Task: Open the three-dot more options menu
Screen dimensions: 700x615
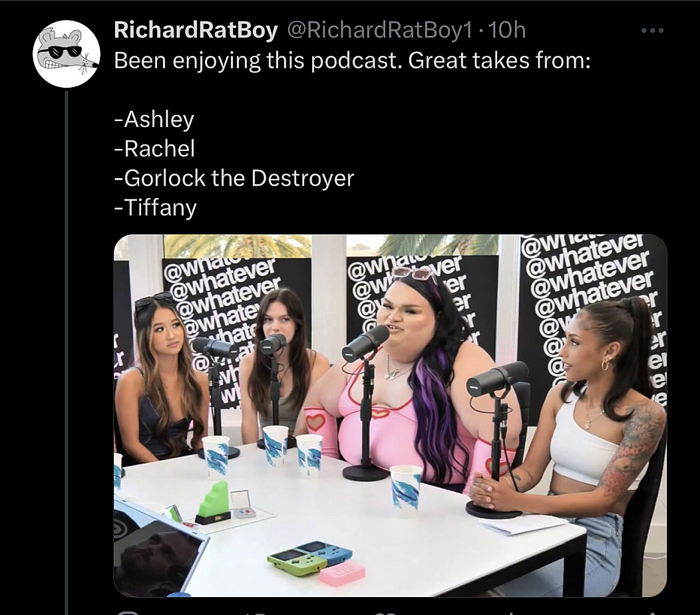Action: (652, 31)
